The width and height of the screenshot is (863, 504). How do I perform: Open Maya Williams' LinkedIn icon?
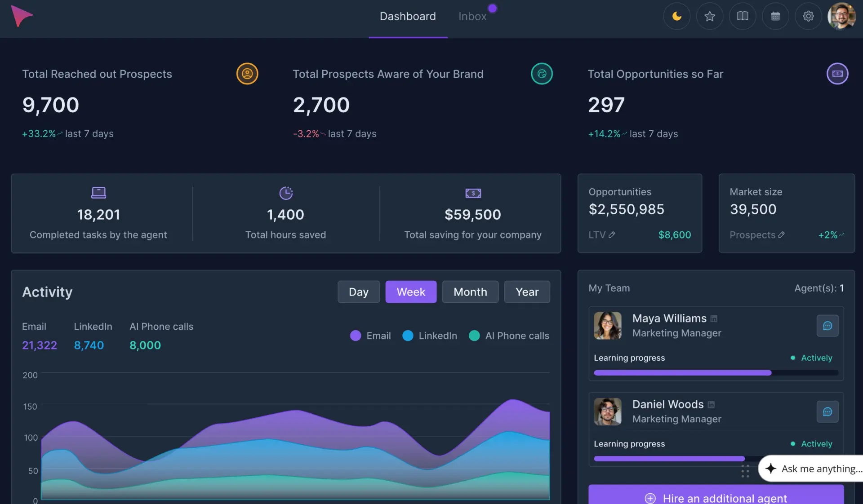[714, 319]
